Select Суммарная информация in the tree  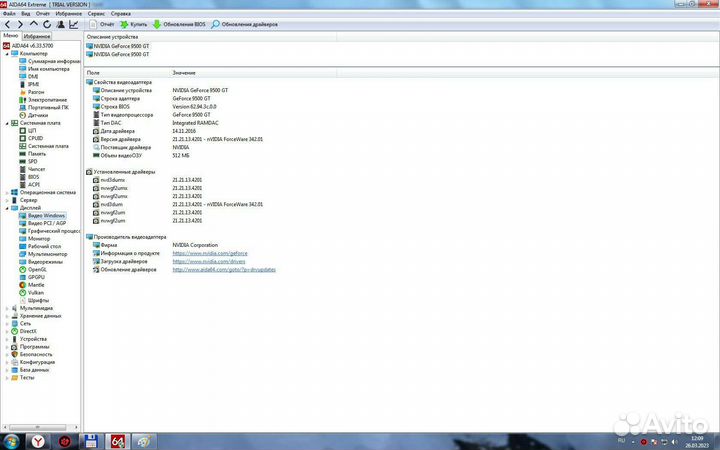tap(50, 61)
